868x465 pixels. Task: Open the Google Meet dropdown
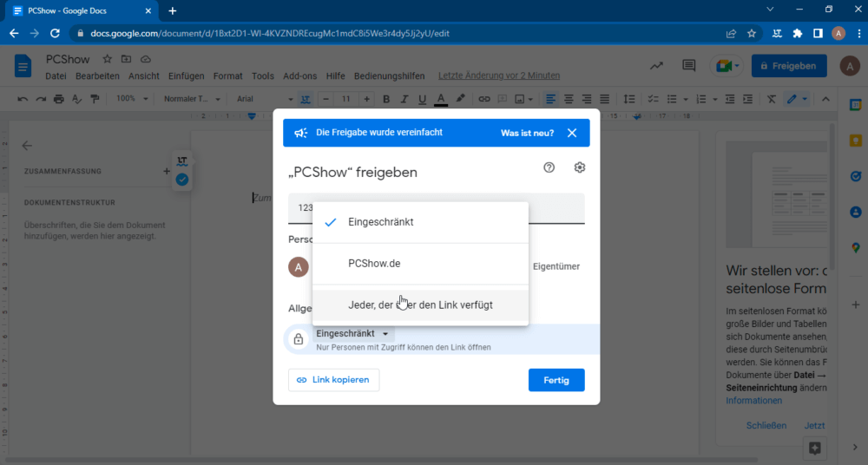click(x=727, y=66)
